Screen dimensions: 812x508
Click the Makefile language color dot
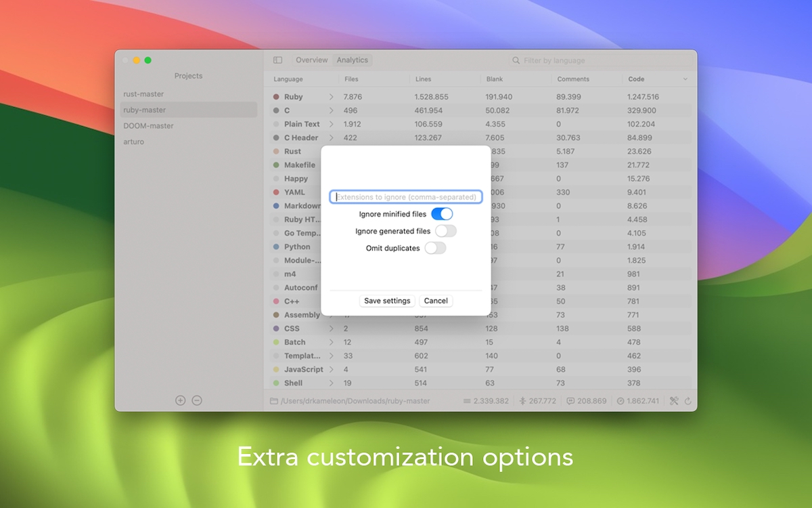tap(276, 165)
